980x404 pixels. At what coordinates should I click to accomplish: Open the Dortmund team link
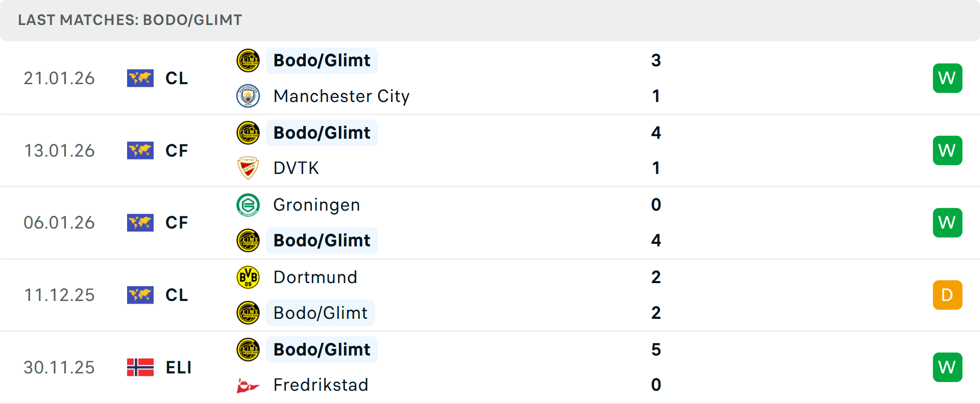point(315,277)
